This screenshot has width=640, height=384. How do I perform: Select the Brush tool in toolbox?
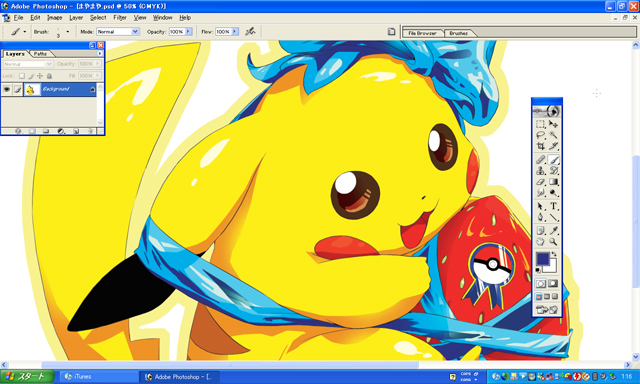point(553,160)
